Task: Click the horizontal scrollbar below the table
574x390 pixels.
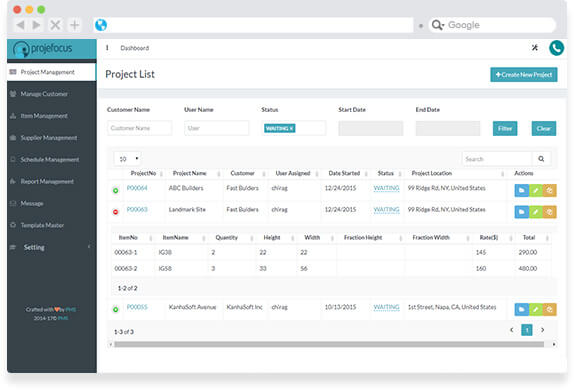Action: coord(329,344)
